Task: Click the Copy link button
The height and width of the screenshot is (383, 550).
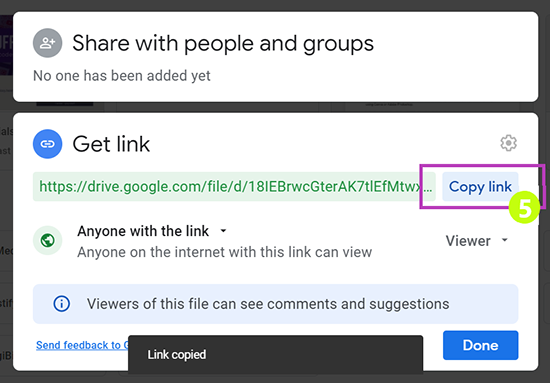Action: tap(480, 187)
